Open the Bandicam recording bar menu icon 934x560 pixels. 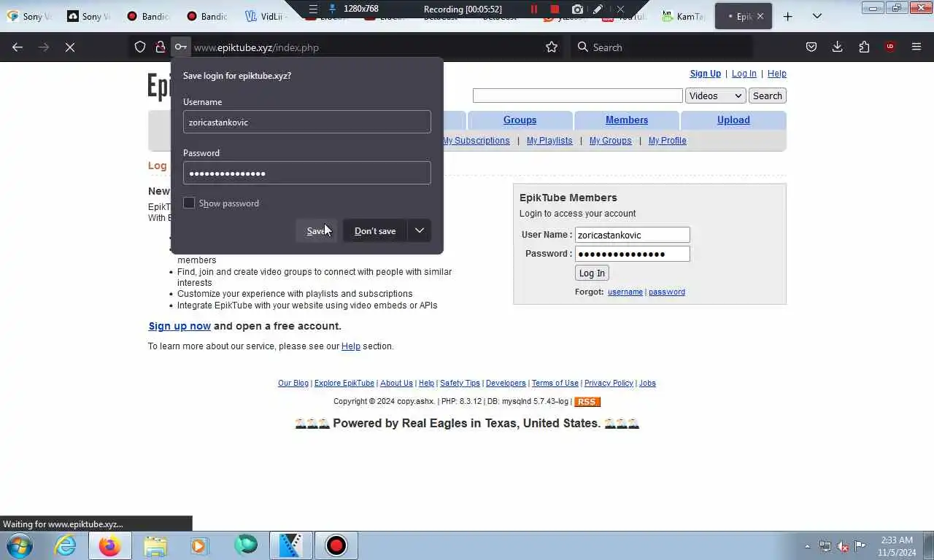[x=313, y=9]
